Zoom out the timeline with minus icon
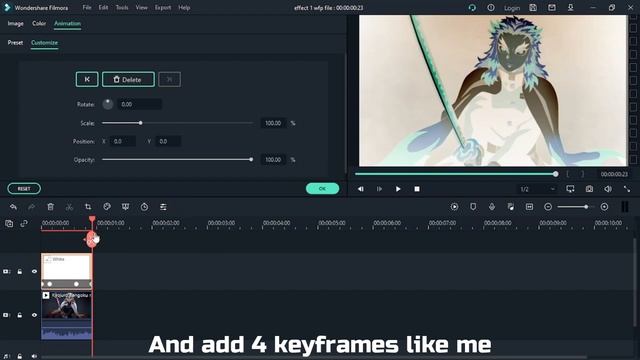 [x=548, y=207]
